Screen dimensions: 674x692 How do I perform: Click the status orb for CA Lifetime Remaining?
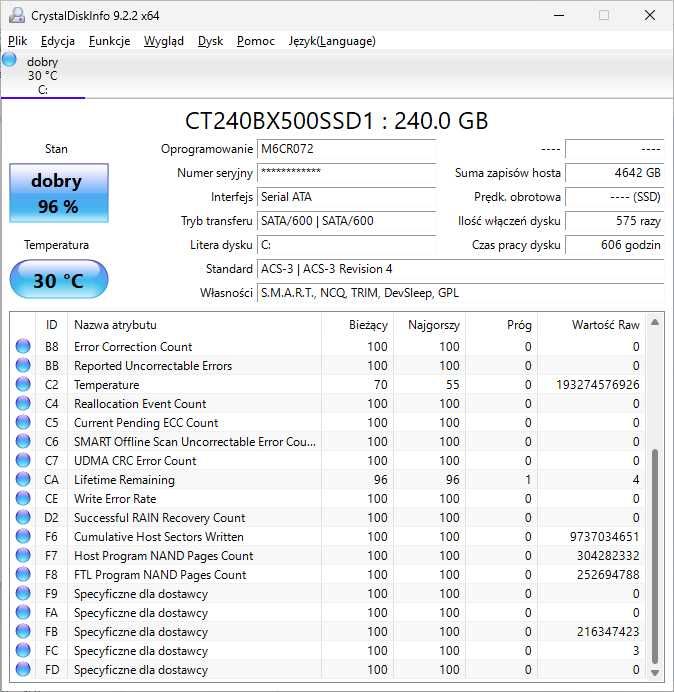(23, 479)
